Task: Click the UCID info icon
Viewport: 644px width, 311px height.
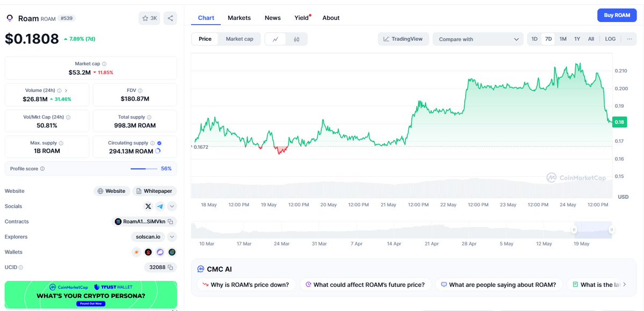Action: click(21, 267)
